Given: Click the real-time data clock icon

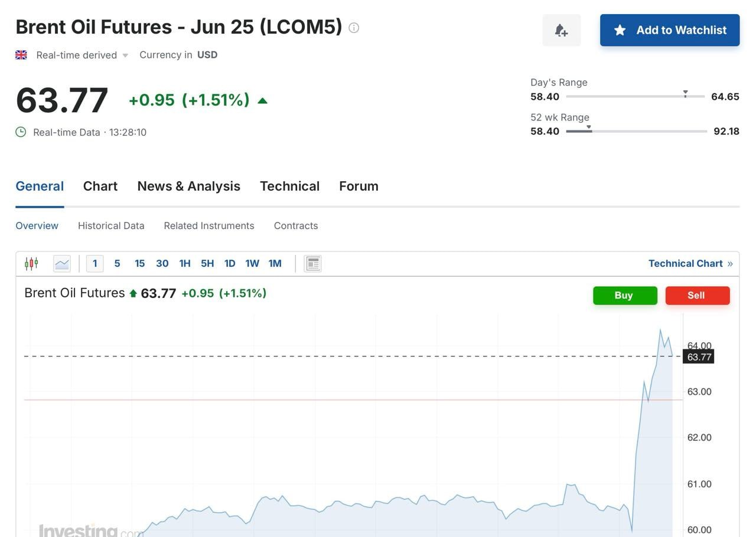Looking at the screenshot, I should [21, 132].
